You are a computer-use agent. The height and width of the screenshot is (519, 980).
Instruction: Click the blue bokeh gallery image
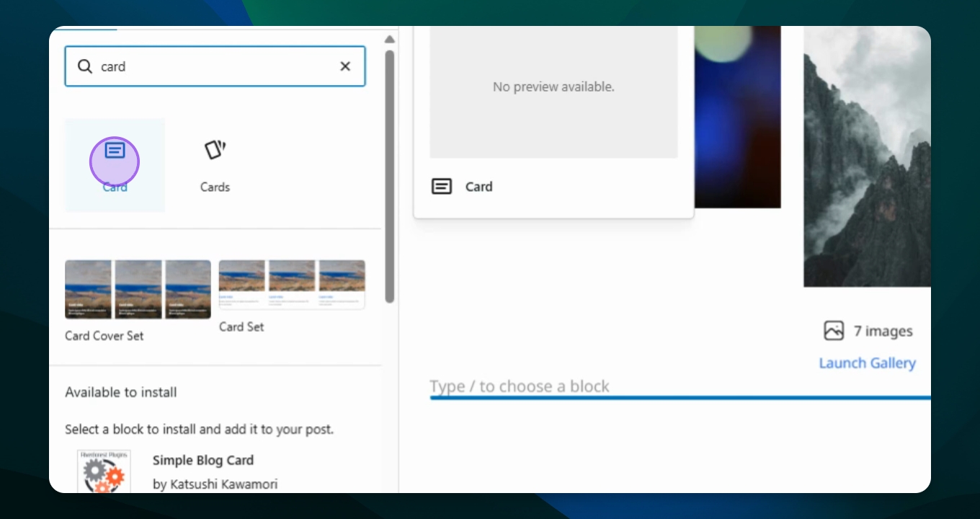click(x=737, y=117)
